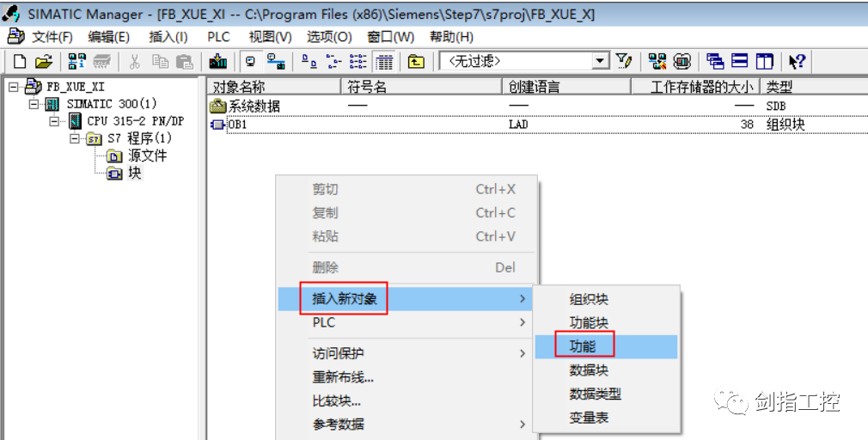Click the up one level folder icon

pos(416,61)
